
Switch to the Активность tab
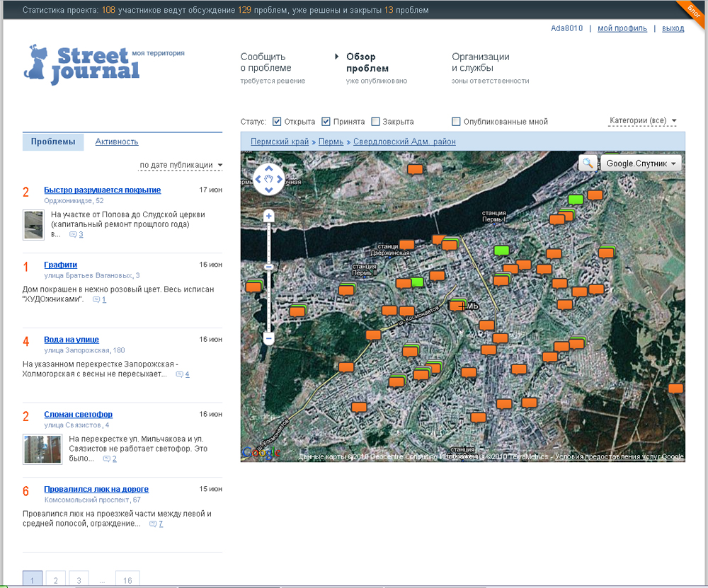pyautogui.click(x=117, y=142)
